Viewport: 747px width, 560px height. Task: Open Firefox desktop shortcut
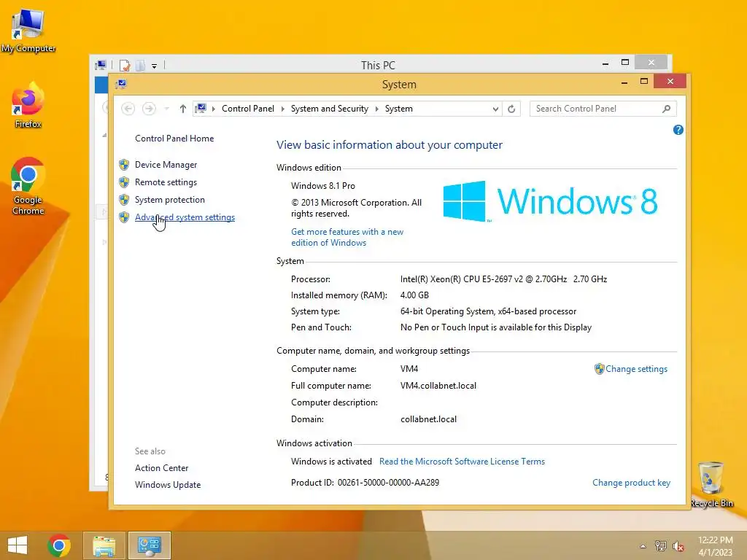pyautogui.click(x=28, y=106)
